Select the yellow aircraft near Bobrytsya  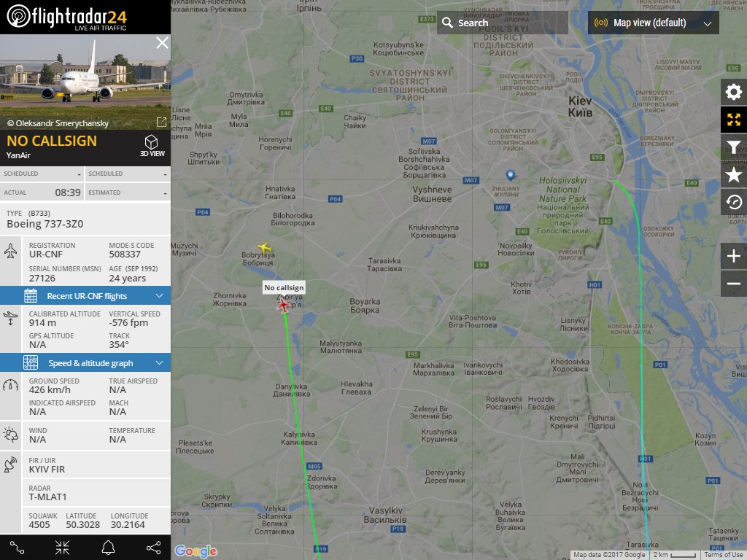(264, 247)
